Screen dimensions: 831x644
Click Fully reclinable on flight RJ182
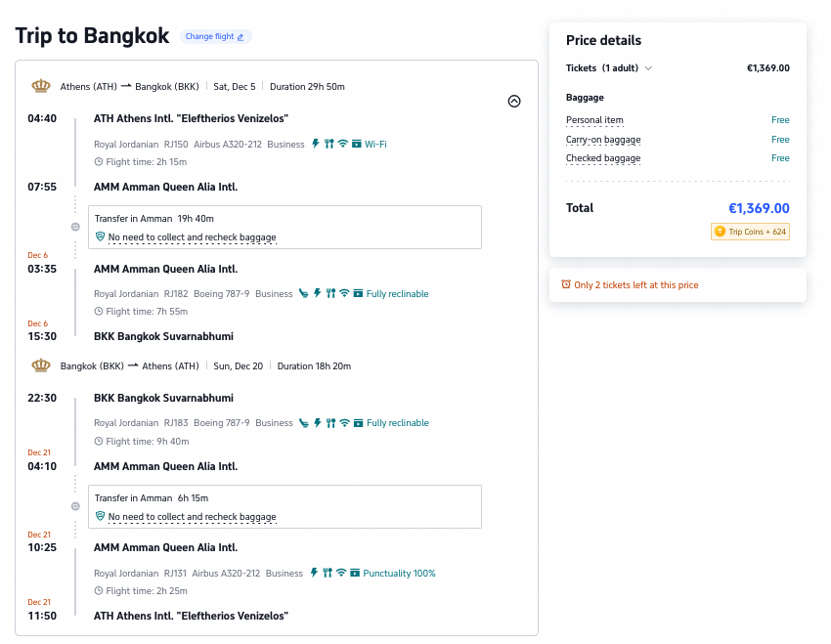398,293
